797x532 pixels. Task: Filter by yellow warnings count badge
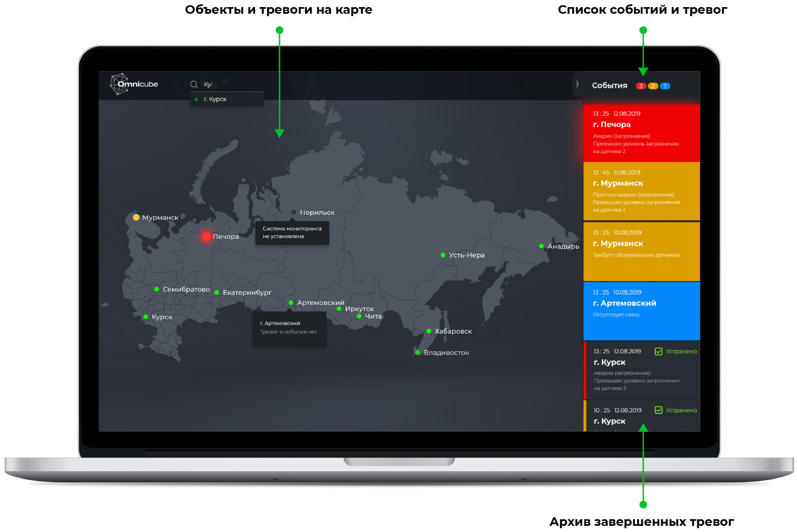(653, 86)
